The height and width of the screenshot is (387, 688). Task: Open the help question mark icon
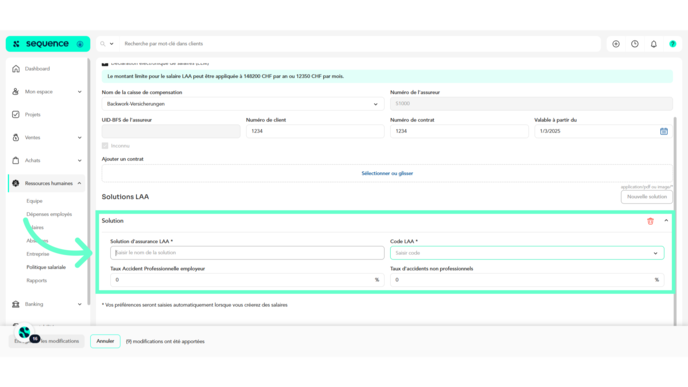tap(673, 44)
